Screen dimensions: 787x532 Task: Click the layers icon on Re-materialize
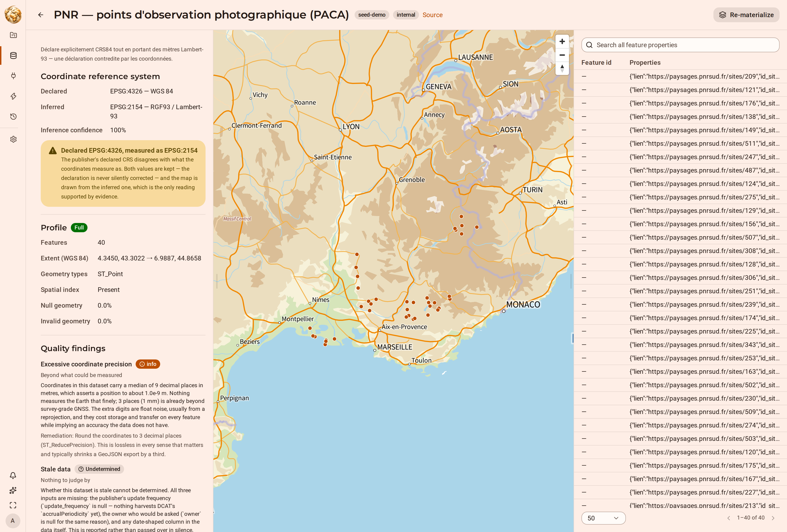pos(723,15)
